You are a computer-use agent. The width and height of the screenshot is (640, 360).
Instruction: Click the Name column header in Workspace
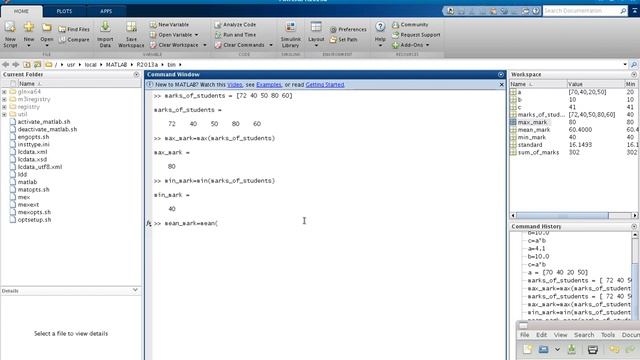click(x=538, y=84)
